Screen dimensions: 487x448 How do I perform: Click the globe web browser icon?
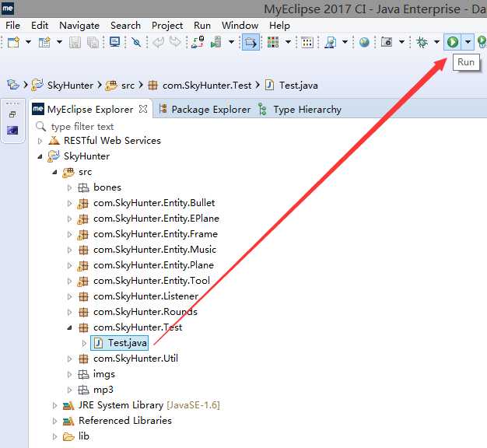(364, 42)
